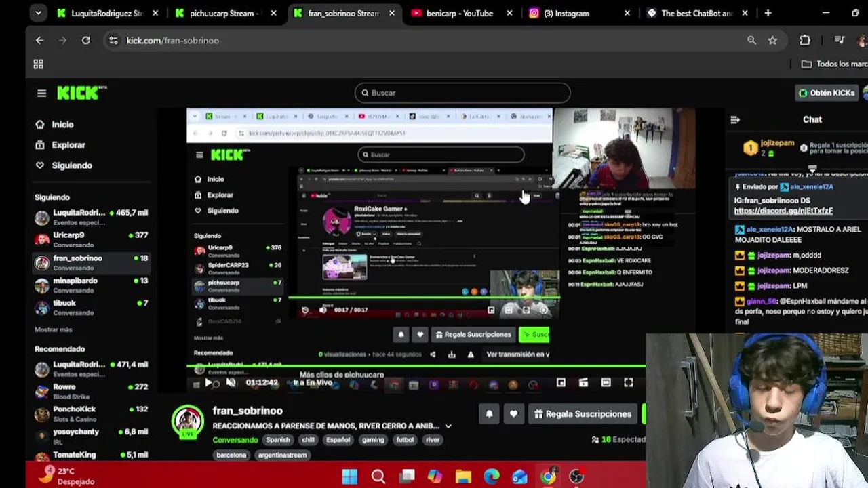Select fran_sobrinoo in Siguiendo list
Image resolution: width=868 pixels, height=488 pixels.
point(92,262)
